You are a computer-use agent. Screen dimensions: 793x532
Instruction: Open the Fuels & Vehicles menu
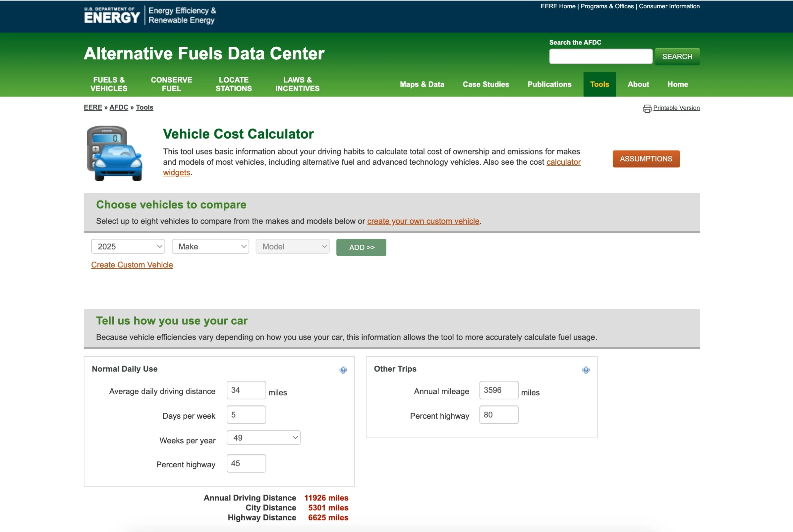pos(109,84)
